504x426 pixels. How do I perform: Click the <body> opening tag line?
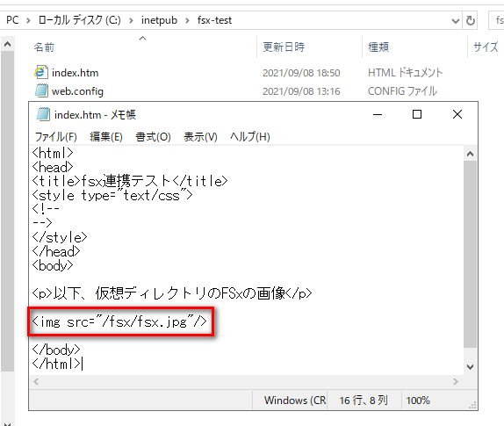pos(53,265)
